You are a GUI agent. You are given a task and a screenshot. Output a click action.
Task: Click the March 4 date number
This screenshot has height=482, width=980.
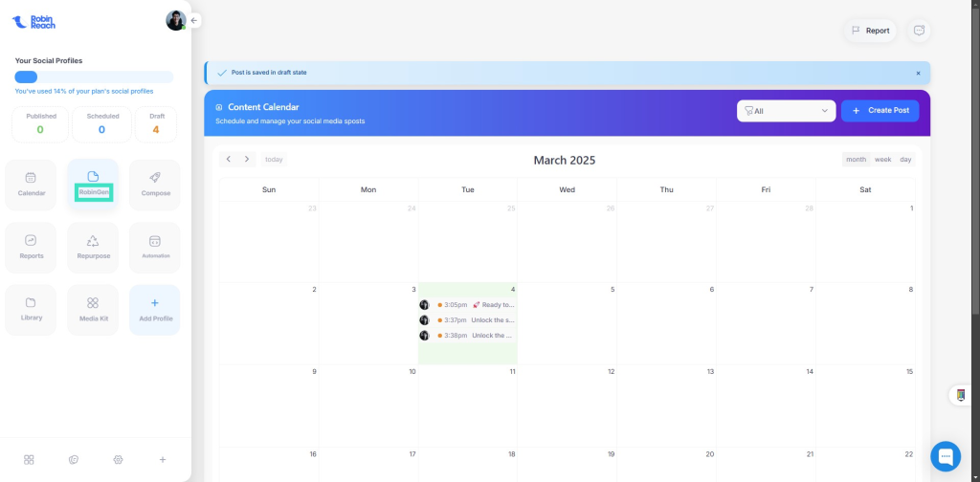point(513,289)
